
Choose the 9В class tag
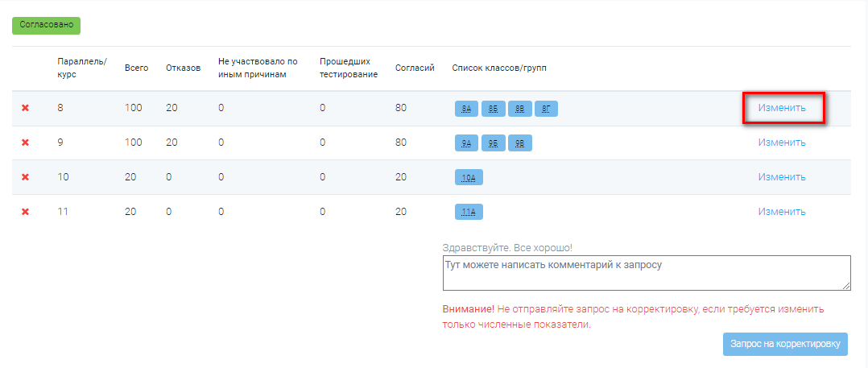coord(520,143)
